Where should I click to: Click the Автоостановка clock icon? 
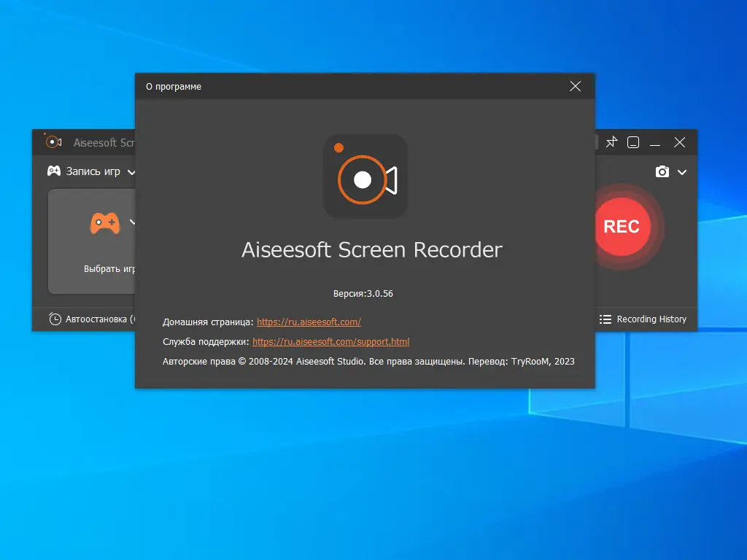[x=55, y=319]
